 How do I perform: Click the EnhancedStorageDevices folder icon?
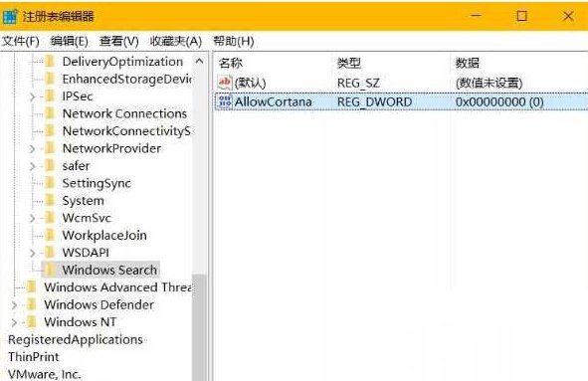[50, 79]
